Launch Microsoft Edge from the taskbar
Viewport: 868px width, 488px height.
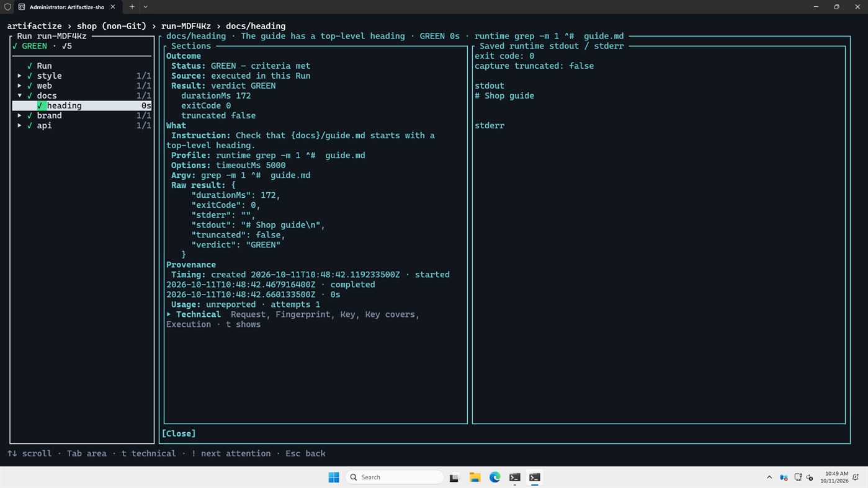pos(494,477)
